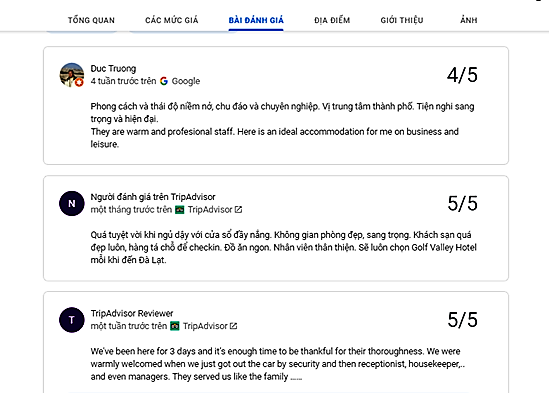Go to the ĐỊA ĐIỂM tab
Screen dimensions: 549x393
click(332, 20)
